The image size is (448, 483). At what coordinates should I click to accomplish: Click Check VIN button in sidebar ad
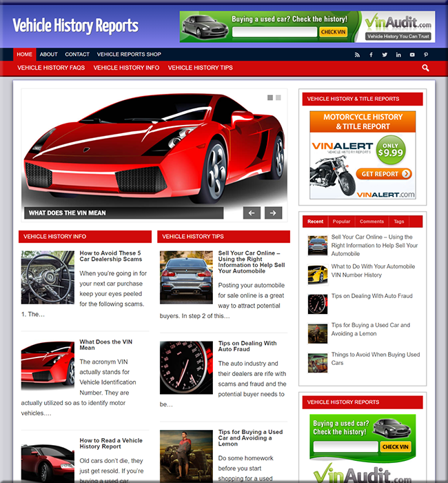396,446
